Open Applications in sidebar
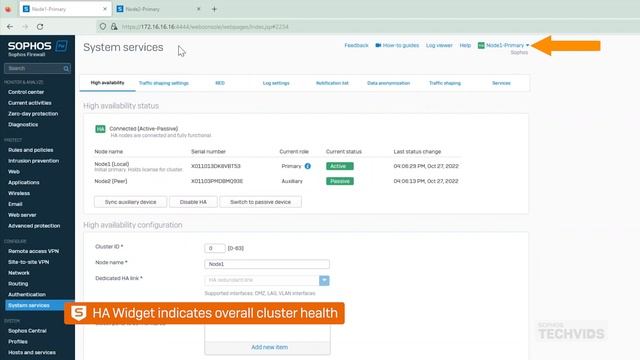The height and width of the screenshot is (360, 640). click(24, 182)
